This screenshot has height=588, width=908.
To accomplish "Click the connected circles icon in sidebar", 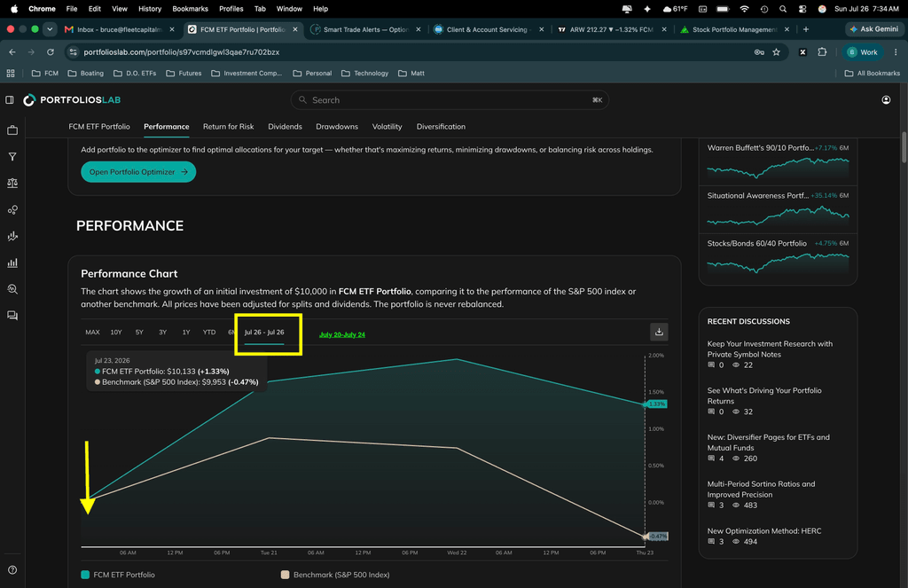I will pyautogui.click(x=12, y=209).
